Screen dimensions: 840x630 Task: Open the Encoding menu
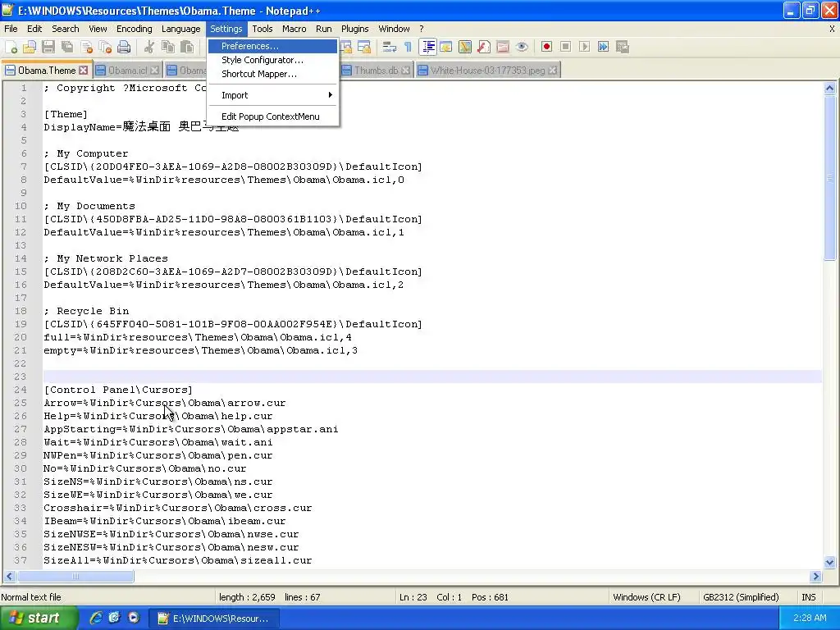pos(134,29)
